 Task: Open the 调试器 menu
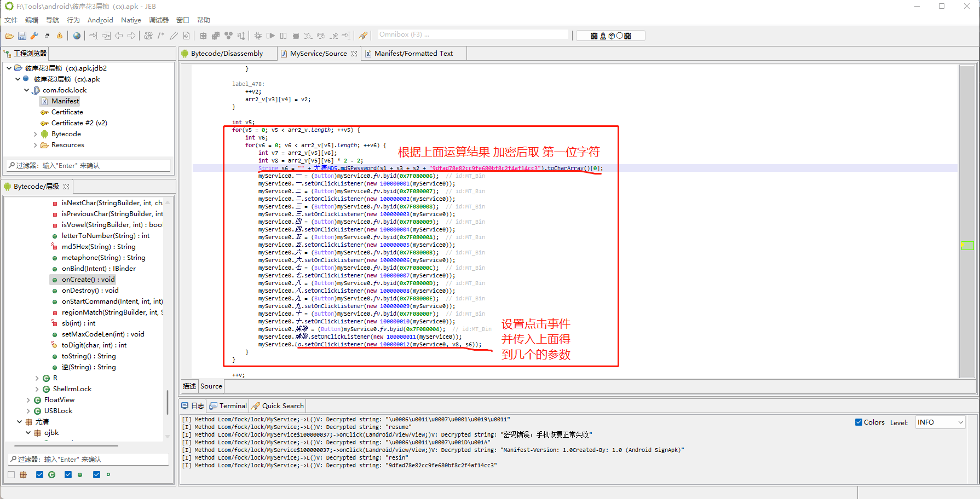point(159,20)
